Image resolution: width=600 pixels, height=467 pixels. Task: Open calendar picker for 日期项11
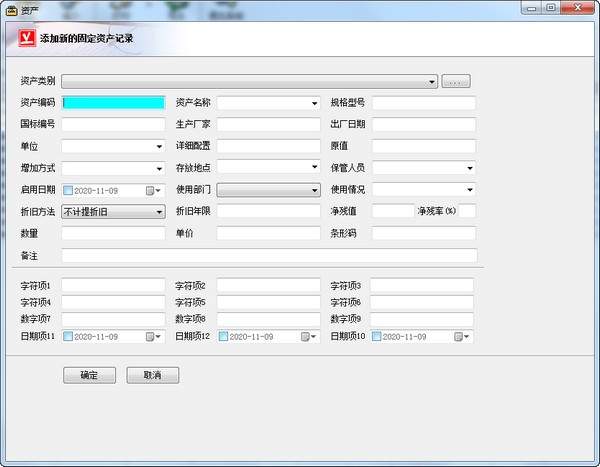(153, 337)
